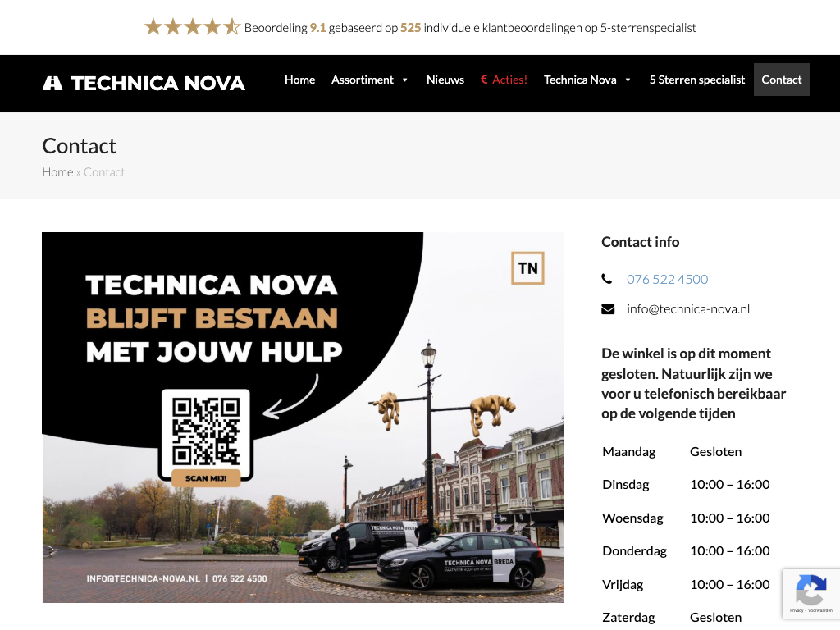Click the envelope email icon
This screenshot has height=630, width=840.
point(608,309)
